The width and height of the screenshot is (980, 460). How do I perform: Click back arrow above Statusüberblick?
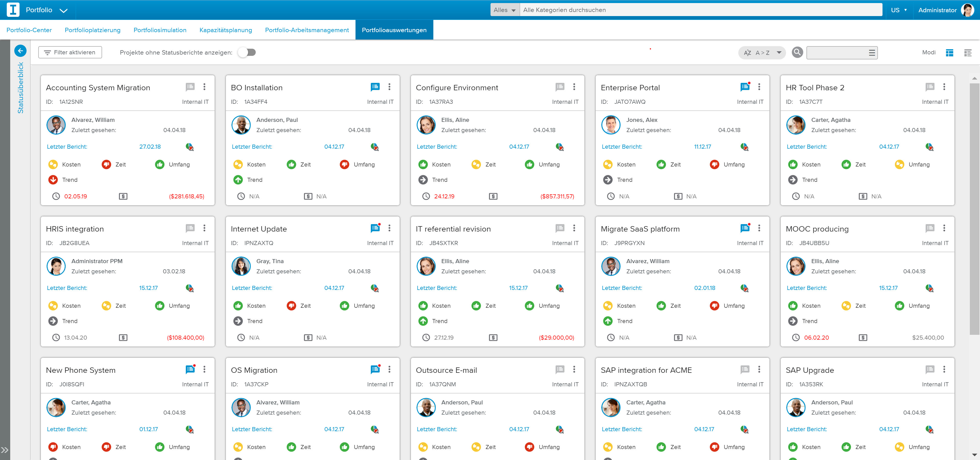[x=20, y=50]
